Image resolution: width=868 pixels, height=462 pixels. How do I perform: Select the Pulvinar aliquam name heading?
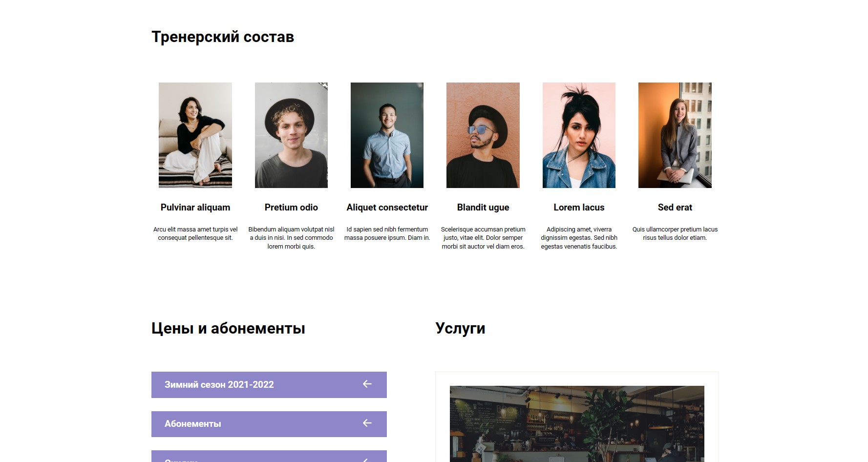195,208
